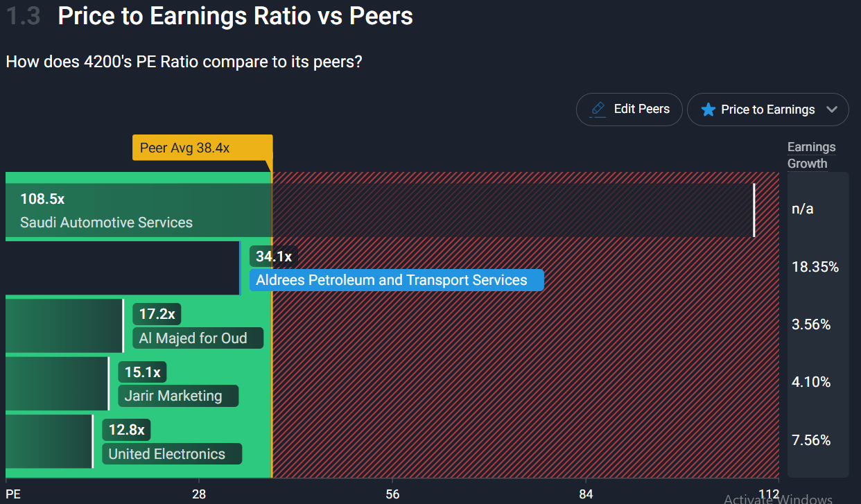Click the 17.2x value badge
This screenshot has height=504, width=861.
[x=157, y=314]
